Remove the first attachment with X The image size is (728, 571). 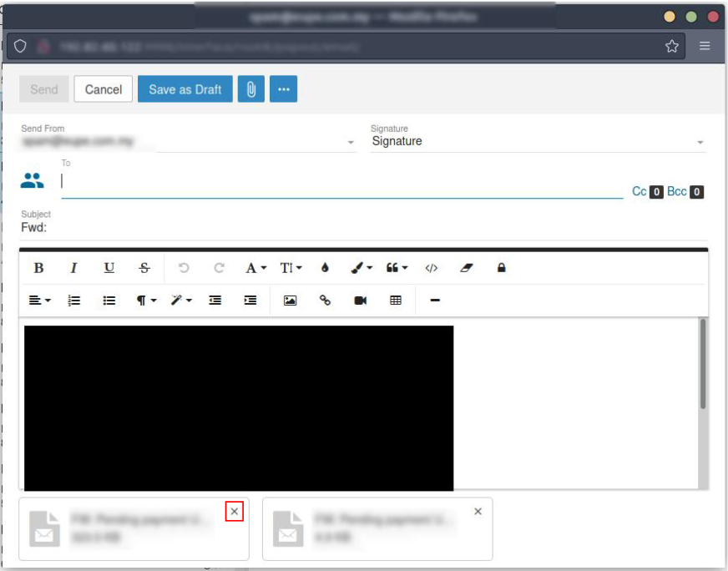[x=235, y=512]
